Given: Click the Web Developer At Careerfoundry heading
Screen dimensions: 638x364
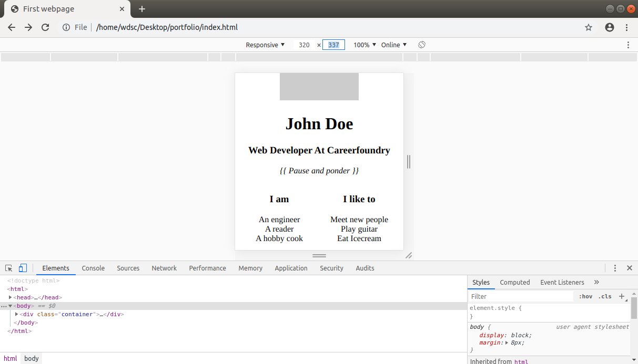Looking at the screenshot, I should pyautogui.click(x=319, y=150).
